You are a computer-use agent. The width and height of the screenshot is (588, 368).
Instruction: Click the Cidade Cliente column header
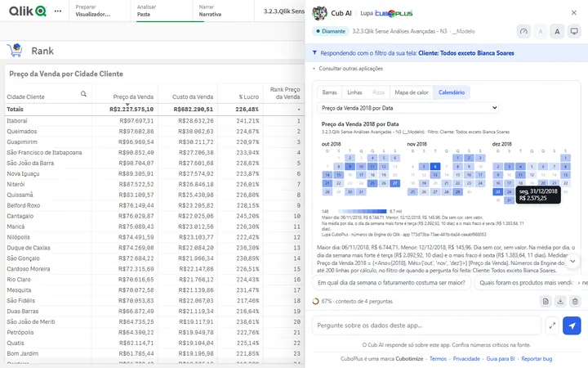25,96
